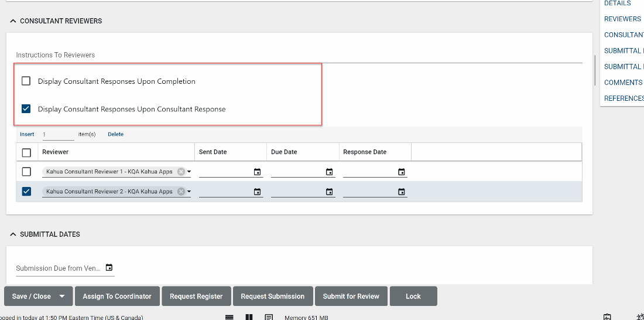Open Submission Due from Vendor calendar picker

tap(109, 268)
